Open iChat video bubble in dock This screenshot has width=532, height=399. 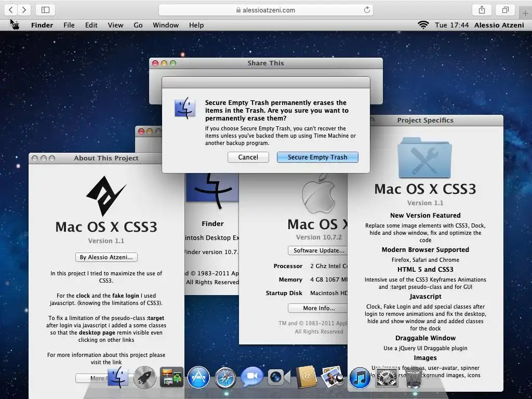pyautogui.click(x=252, y=376)
